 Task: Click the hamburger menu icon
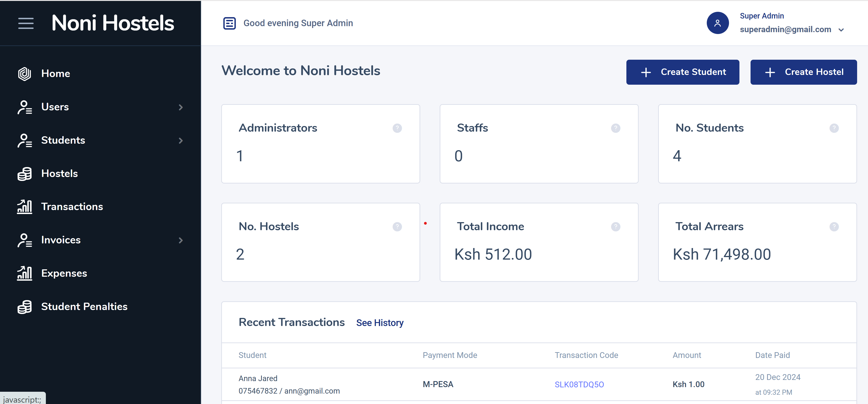coord(26,23)
